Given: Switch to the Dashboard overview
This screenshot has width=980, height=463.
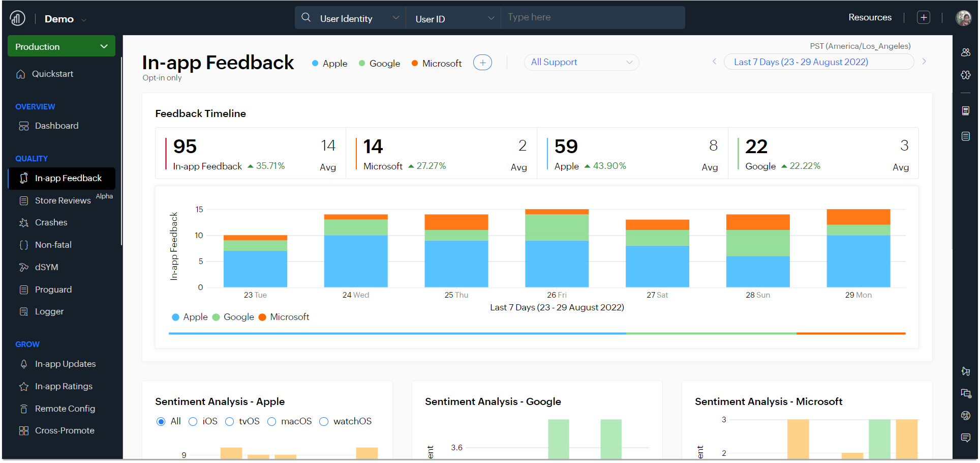Looking at the screenshot, I should [x=56, y=126].
